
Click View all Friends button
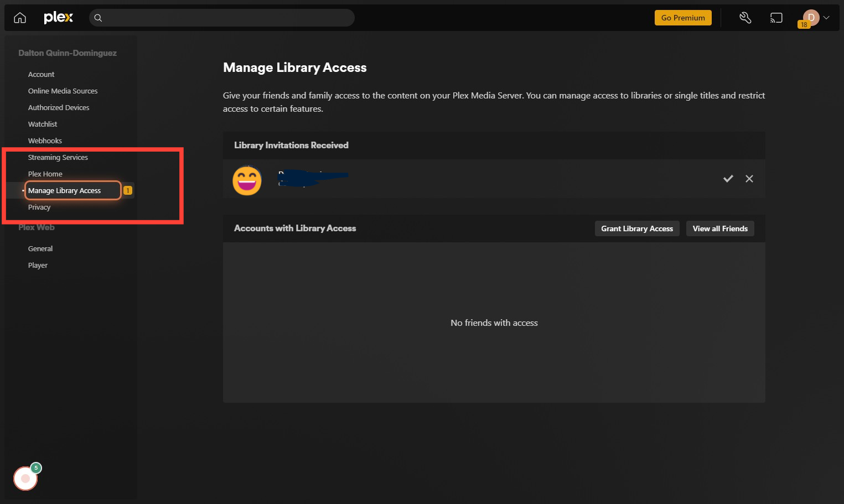(720, 228)
